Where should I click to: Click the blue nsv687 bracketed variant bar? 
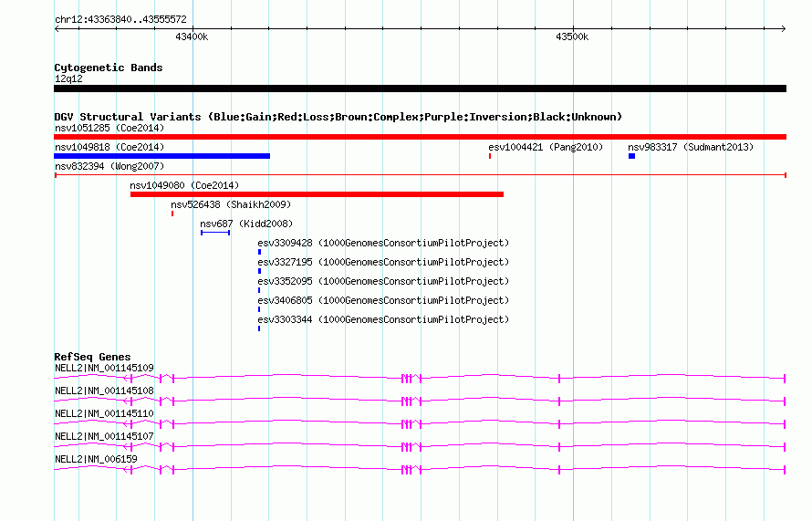(x=215, y=233)
